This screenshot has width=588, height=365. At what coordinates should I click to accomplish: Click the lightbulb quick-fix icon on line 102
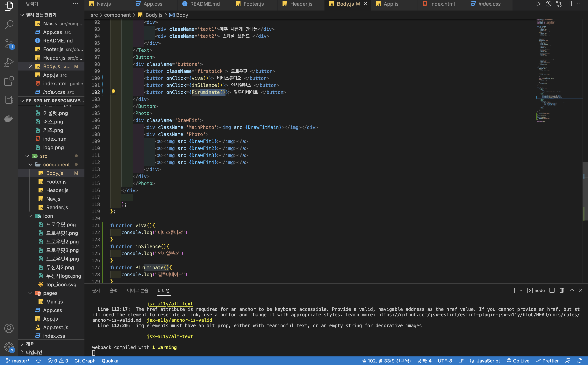[x=113, y=92]
